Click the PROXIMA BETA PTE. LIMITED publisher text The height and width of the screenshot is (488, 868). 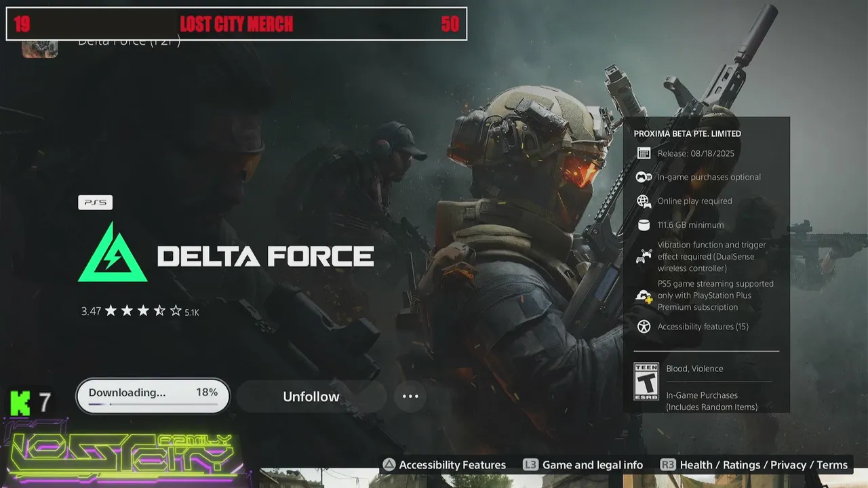click(687, 134)
